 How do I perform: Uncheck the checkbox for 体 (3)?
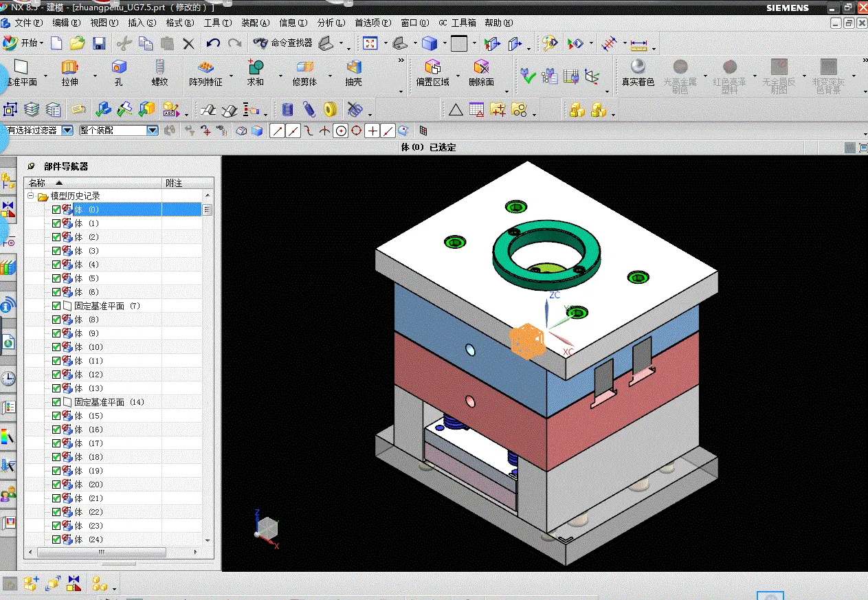pos(56,251)
